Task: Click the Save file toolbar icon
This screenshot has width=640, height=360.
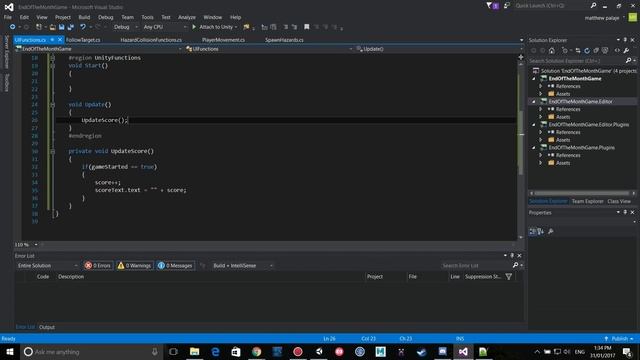Action: 62,27
